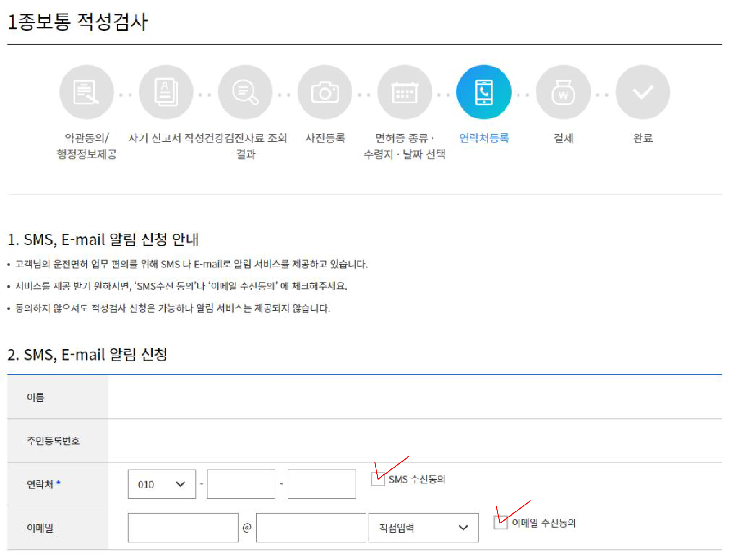Viewport: 734px width, 560px height.
Task: Focus the email ID input field
Action: pyautogui.click(x=183, y=528)
